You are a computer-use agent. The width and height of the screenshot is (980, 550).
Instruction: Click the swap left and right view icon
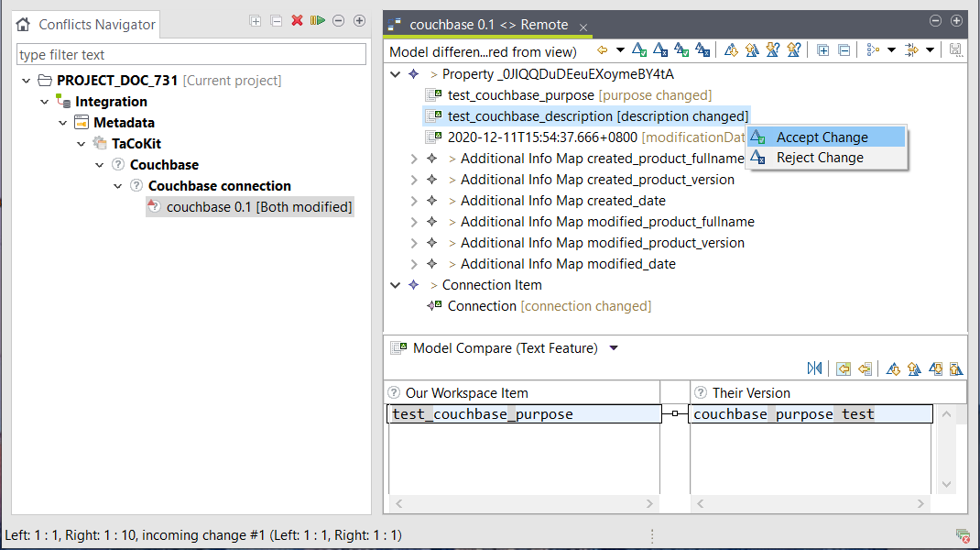[814, 368]
